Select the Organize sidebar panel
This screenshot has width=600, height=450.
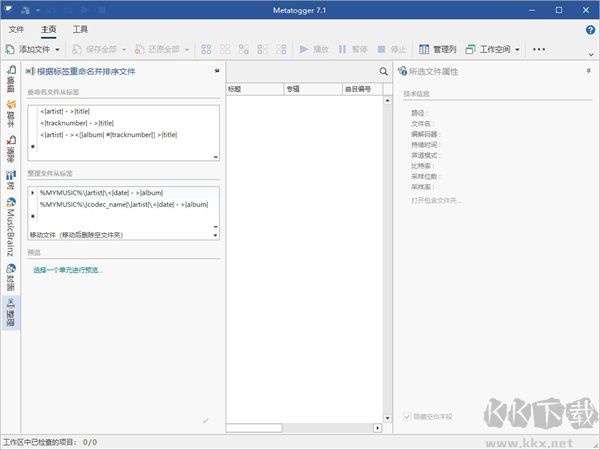[x=11, y=312]
